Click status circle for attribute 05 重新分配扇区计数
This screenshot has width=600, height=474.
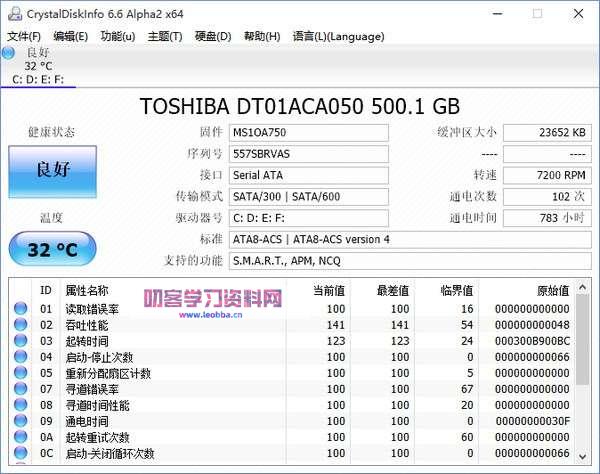tap(21, 373)
